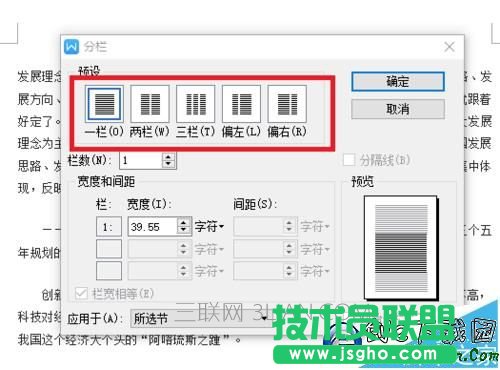Click the WPS logo icon in the dialog title
Image resolution: width=500 pixels, height=370 pixels.
coord(71,46)
